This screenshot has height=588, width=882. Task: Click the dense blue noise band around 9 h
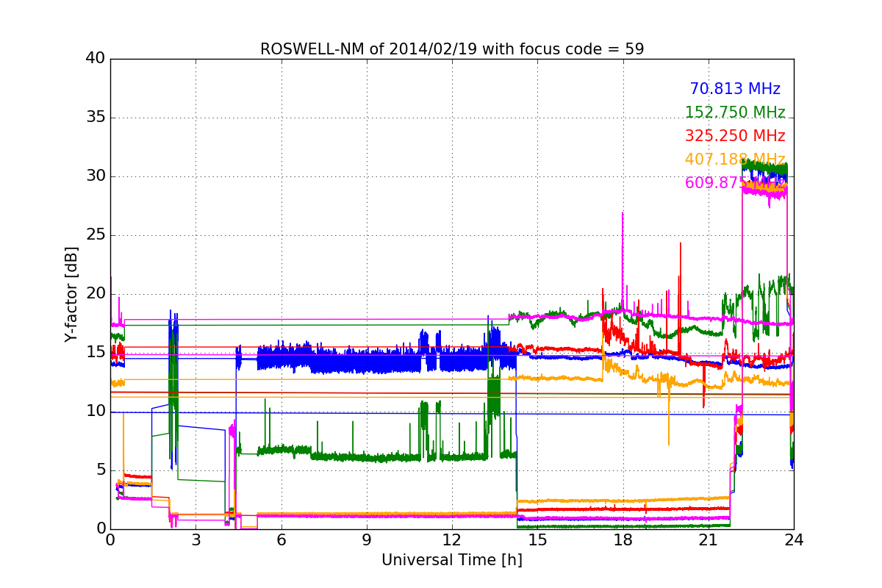point(367,361)
